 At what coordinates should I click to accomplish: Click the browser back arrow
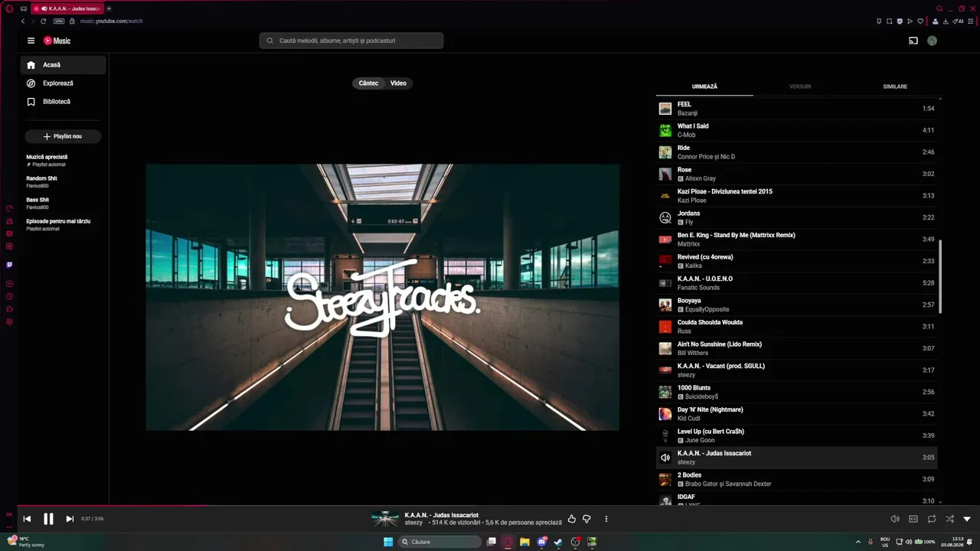point(23,21)
